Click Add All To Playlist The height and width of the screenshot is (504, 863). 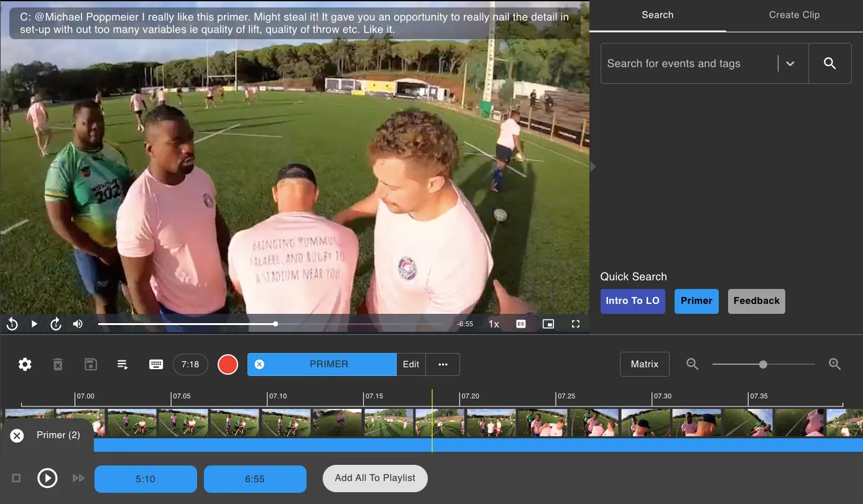375,478
